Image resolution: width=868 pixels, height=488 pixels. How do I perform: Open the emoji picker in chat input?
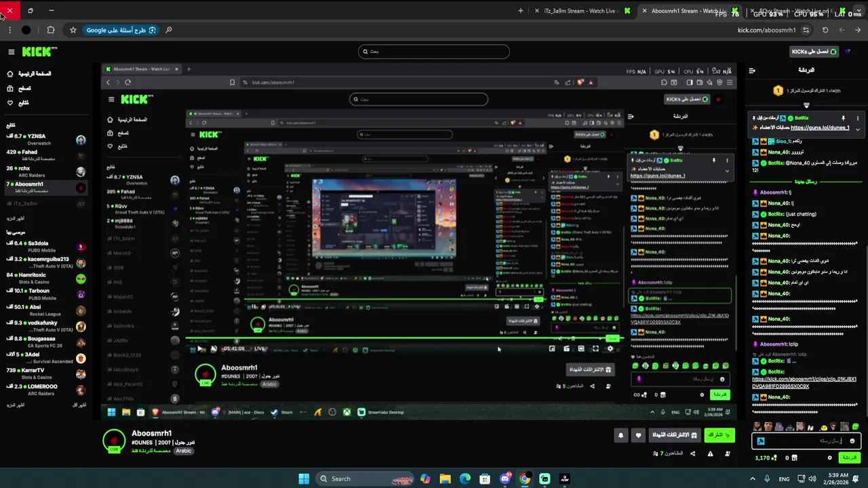click(852, 441)
